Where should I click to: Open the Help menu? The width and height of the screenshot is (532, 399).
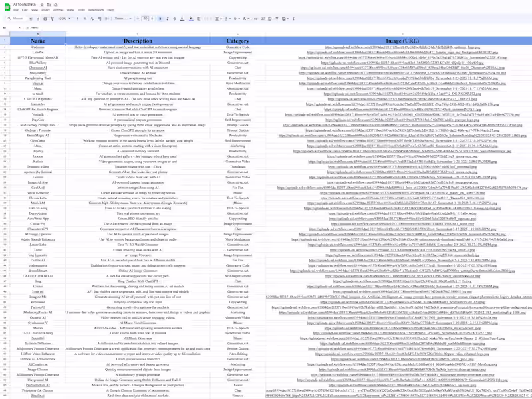(110, 10)
